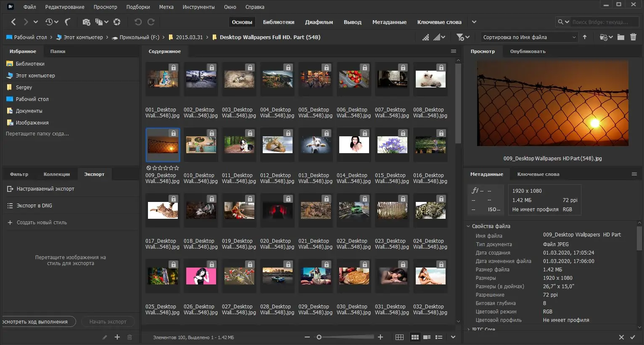Collapse the Свойства файла section

468,226
